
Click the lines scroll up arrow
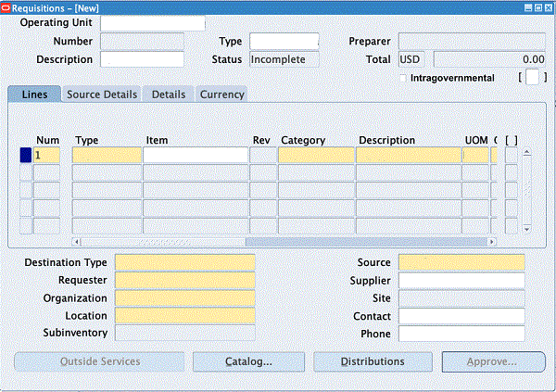(527, 152)
